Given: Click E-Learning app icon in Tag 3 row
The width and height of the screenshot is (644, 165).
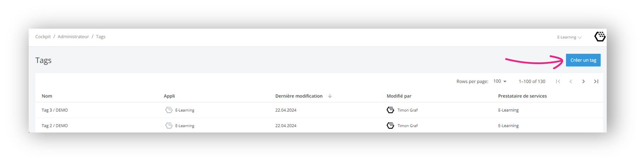Looking at the screenshot, I should pyautogui.click(x=169, y=110).
